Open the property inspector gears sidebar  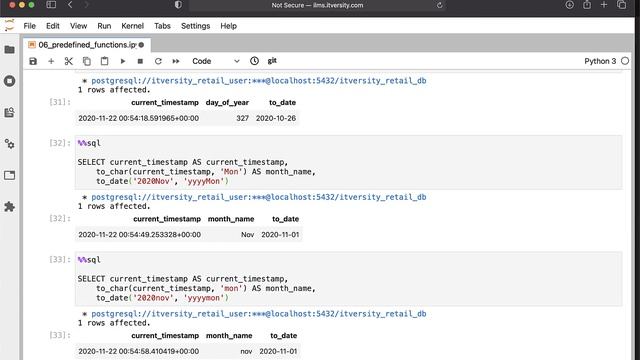9,144
